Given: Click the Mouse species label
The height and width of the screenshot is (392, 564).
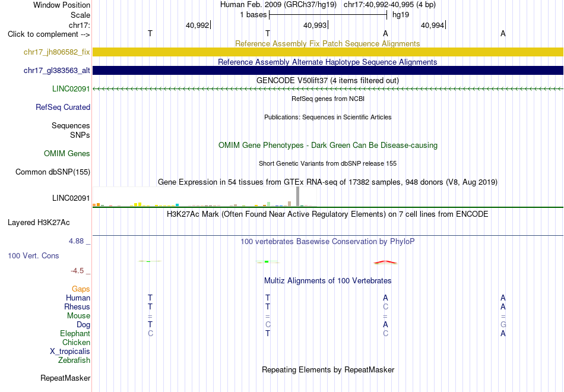Looking at the screenshot, I should click(78, 316).
